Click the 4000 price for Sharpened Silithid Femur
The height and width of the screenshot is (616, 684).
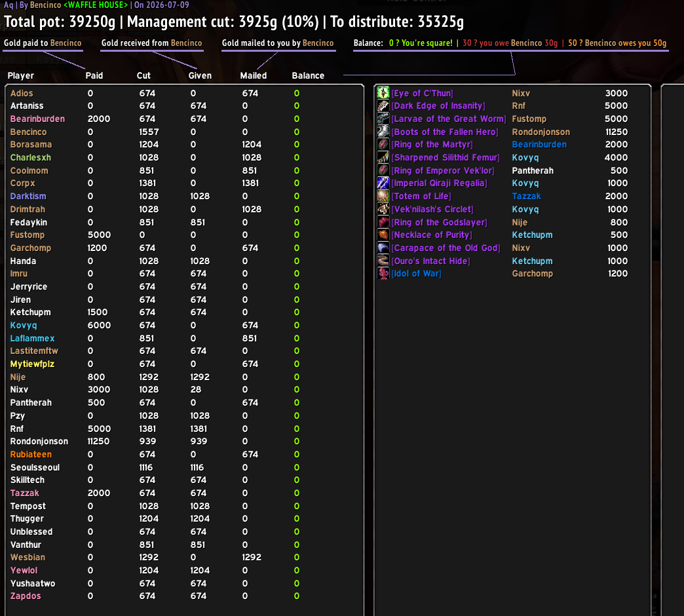[616, 157]
